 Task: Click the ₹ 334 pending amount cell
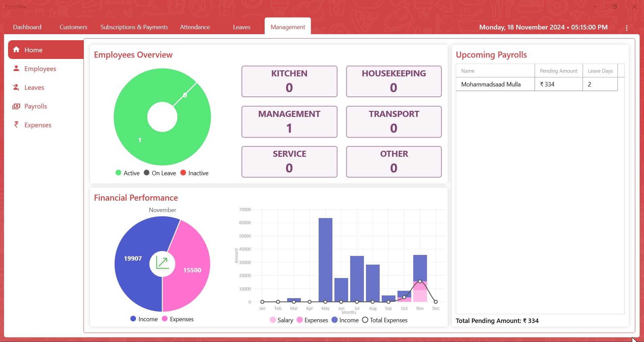tap(558, 84)
